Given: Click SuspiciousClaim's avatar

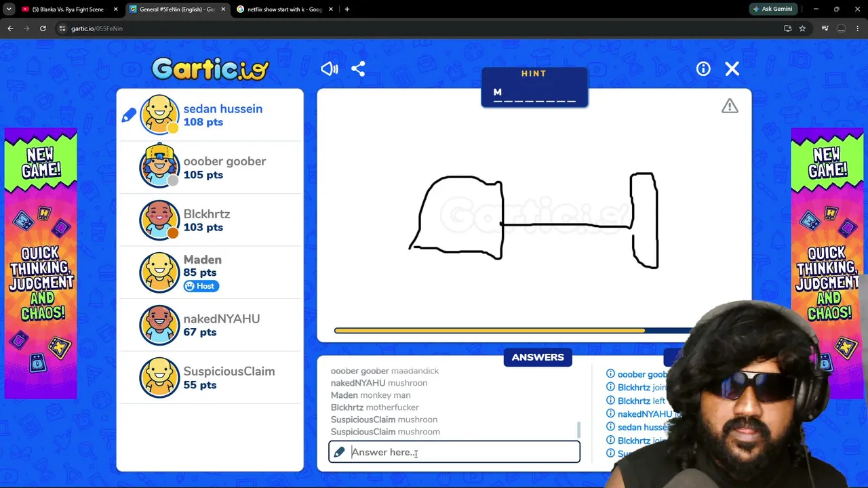Looking at the screenshot, I should (159, 378).
